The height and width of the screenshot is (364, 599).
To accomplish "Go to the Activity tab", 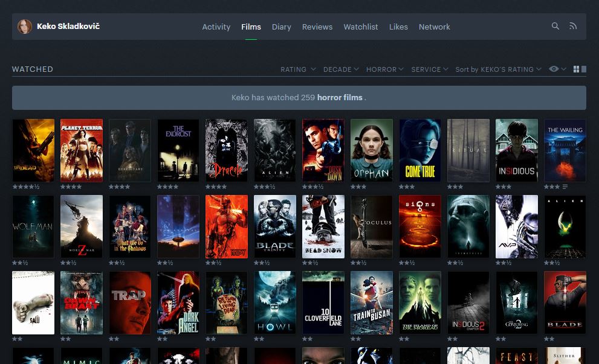I will click(216, 27).
